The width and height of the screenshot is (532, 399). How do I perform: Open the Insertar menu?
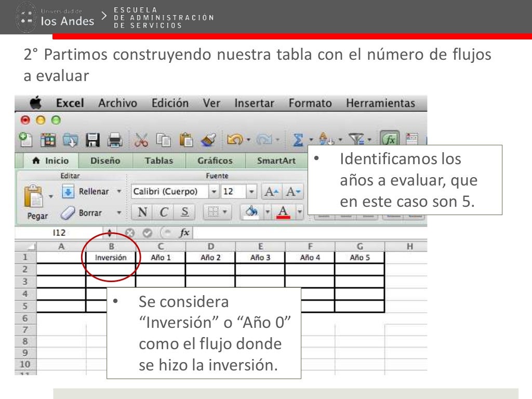click(x=255, y=103)
